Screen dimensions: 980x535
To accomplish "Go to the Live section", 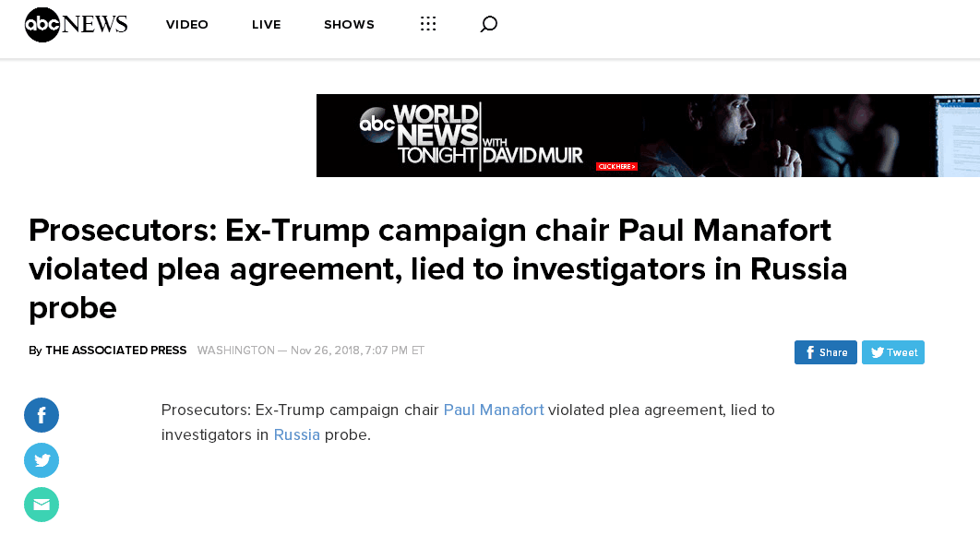I will (x=266, y=25).
